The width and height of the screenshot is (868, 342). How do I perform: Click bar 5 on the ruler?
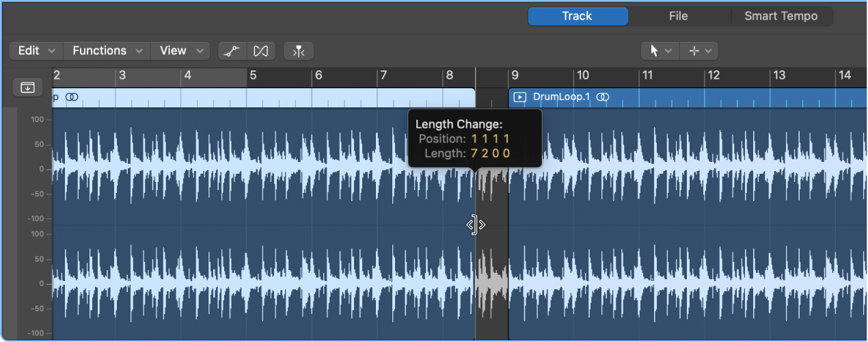(253, 75)
